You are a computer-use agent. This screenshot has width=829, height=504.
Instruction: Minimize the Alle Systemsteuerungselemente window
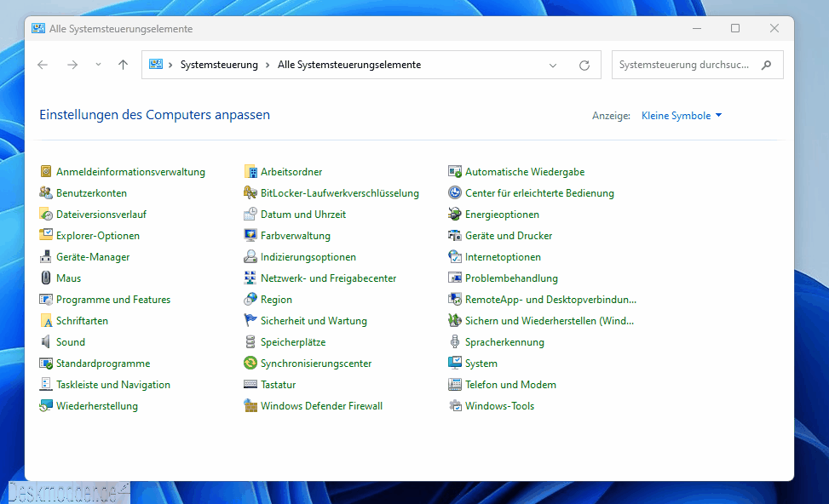(x=697, y=29)
